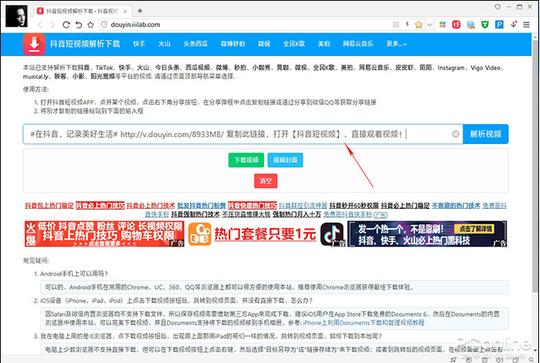The image size is (540, 363).
Task: Click the red 清空 button
Action: 266,181
